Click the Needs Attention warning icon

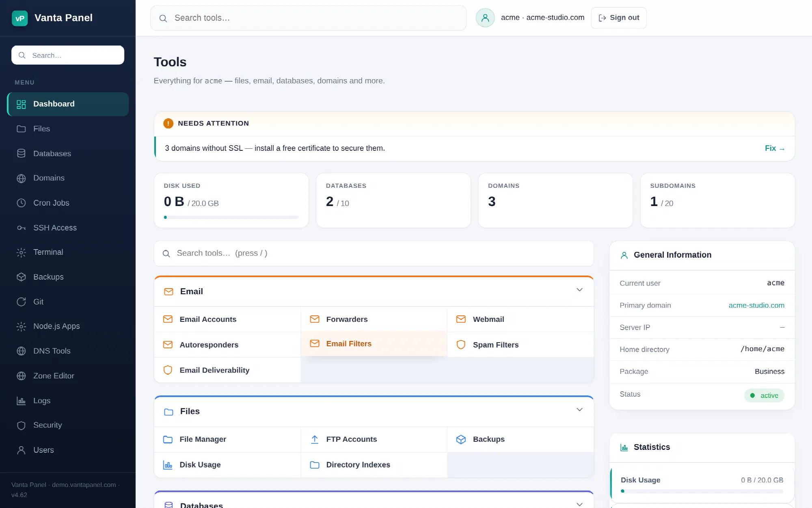point(168,123)
